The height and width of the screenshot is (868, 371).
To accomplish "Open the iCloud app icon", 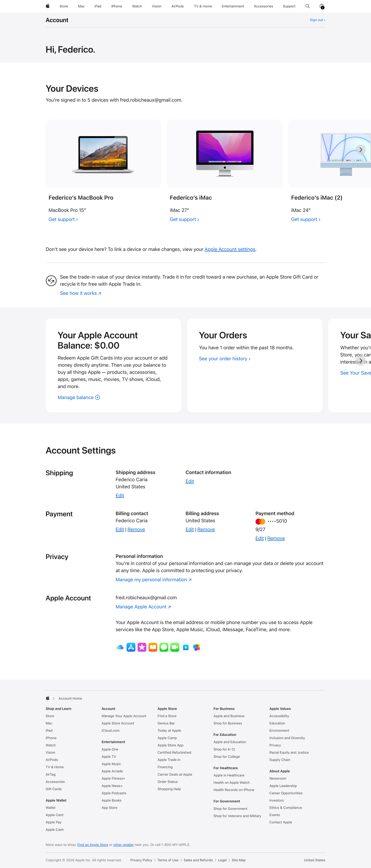I will (120, 647).
